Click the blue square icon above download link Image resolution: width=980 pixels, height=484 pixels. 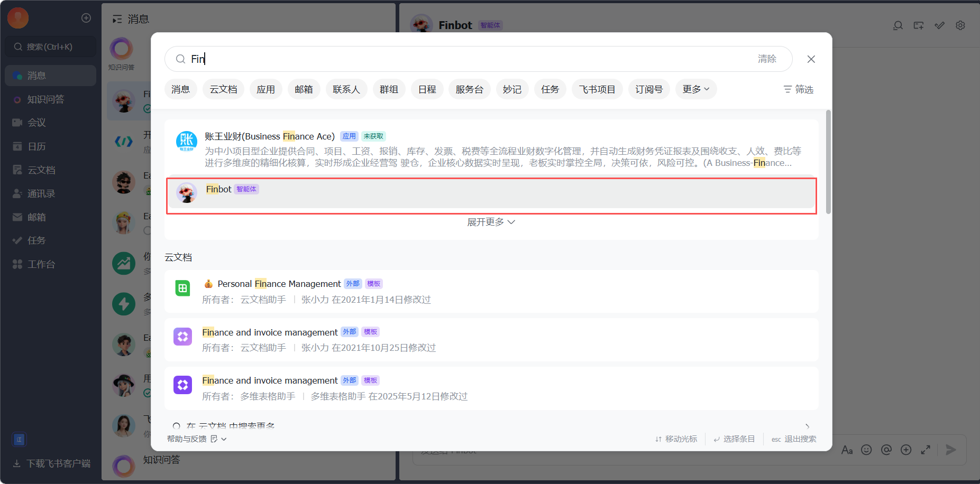click(x=19, y=440)
